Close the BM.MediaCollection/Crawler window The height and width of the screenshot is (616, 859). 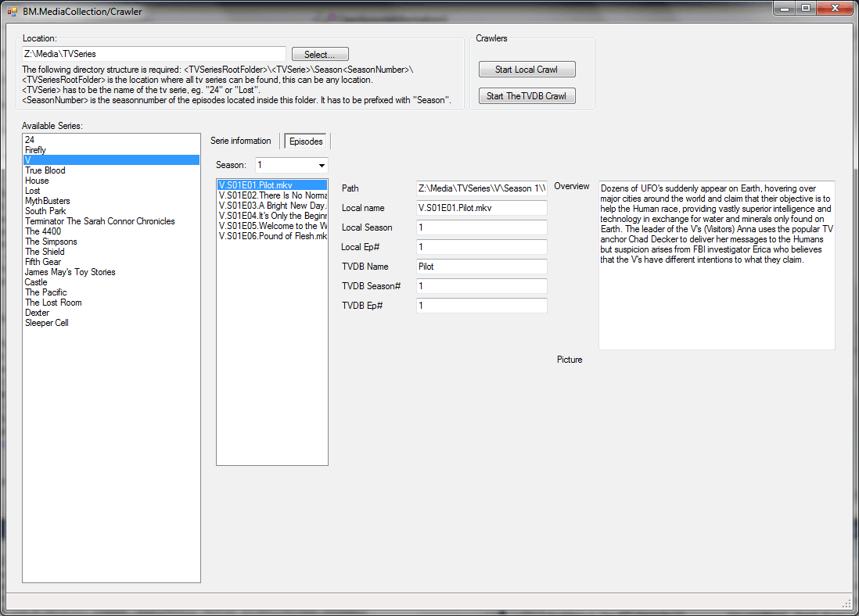(835, 9)
